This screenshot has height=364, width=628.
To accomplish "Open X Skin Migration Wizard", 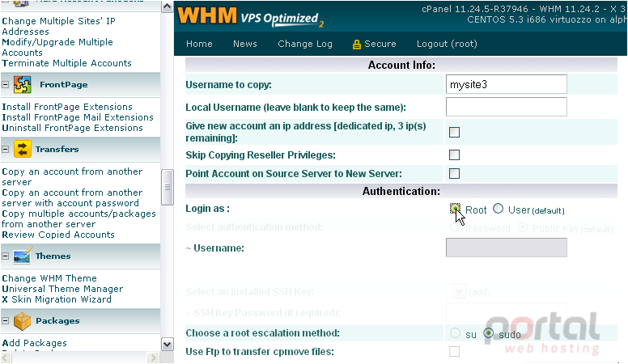I will pyautogui.click(x=57, y=299).
